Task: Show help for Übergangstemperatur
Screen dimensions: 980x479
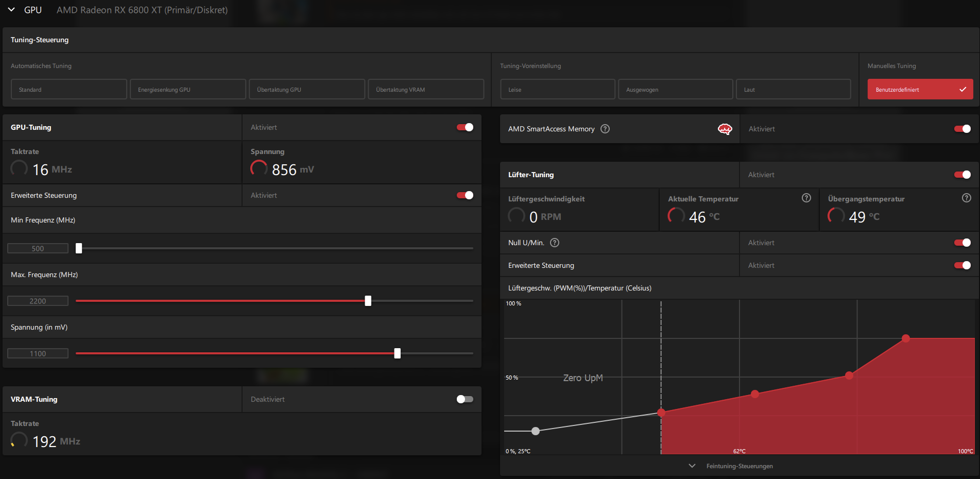Action: coord(967,198)
